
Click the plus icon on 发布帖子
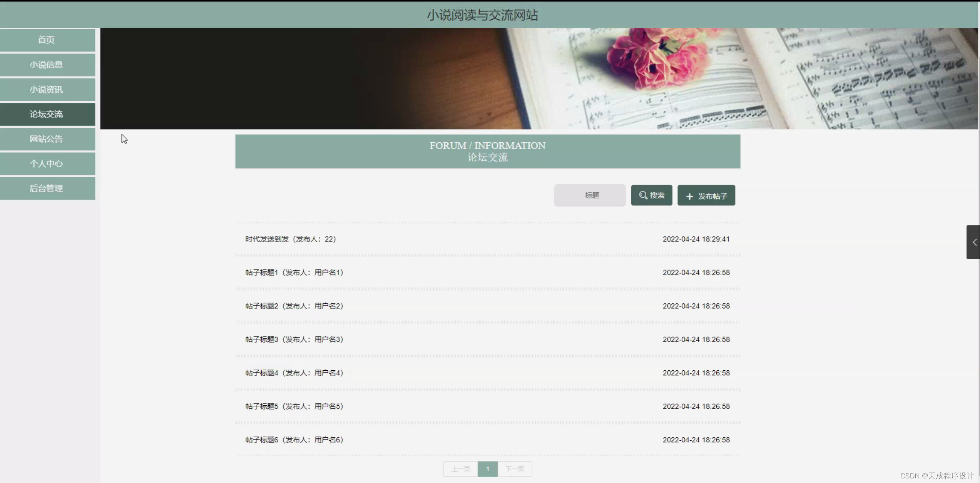pos(689,197)
